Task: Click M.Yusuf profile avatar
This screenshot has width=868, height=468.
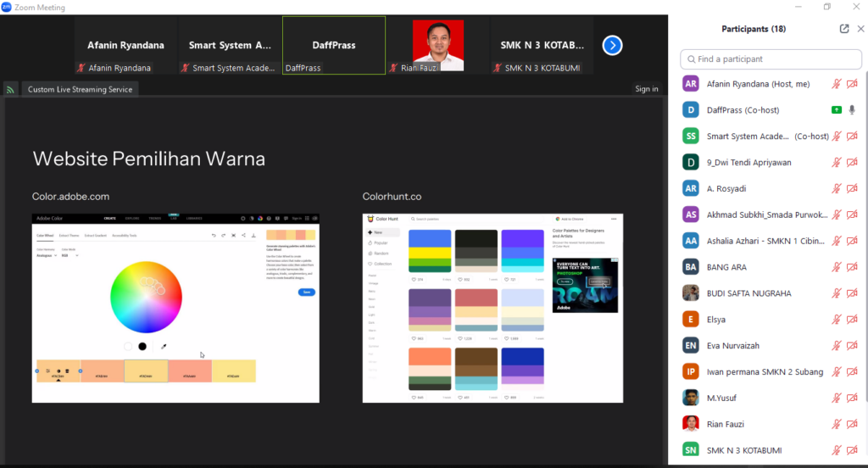Action: point(690,398)
